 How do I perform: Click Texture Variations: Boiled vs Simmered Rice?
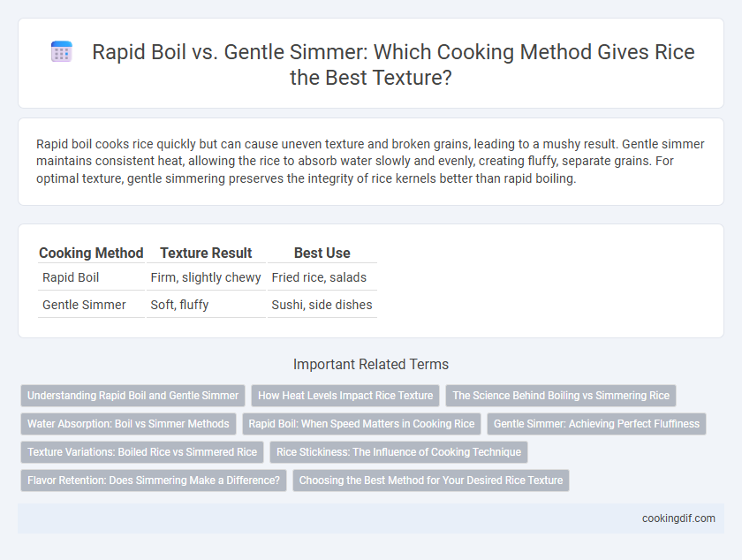(x=142, y=452)
